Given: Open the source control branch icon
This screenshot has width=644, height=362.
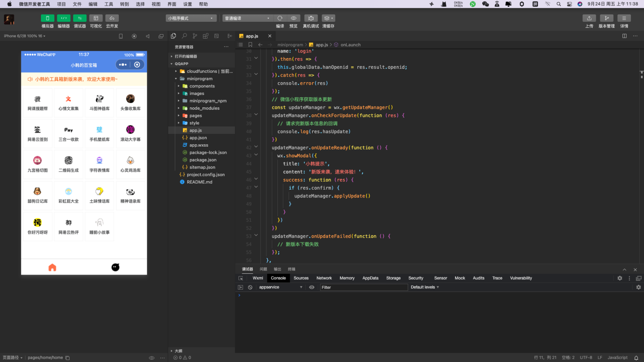Looking at the screenshot, I should tap(195, 36).
